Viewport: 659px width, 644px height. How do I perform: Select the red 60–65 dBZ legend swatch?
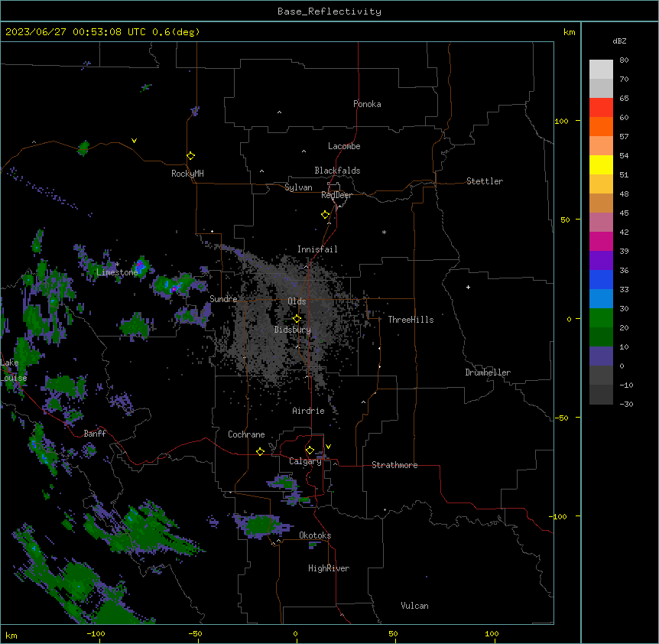click(x=601, y=108)
